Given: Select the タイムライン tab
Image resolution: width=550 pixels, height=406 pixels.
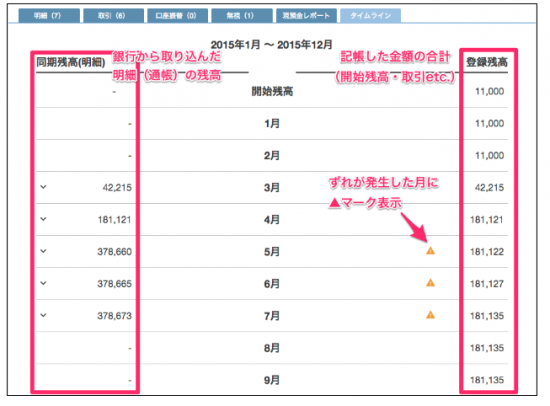Looking at the screenshot, I should [x=370, y=16].
